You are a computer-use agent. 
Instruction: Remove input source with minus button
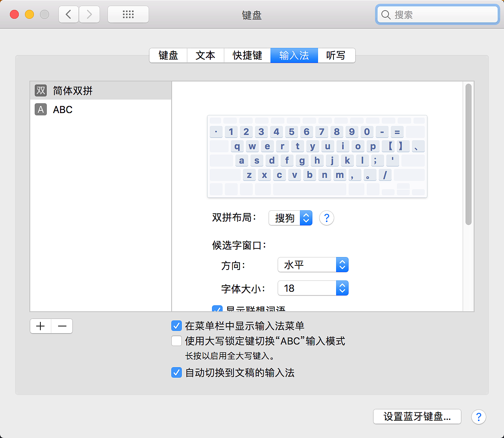[x=62, y=326]
